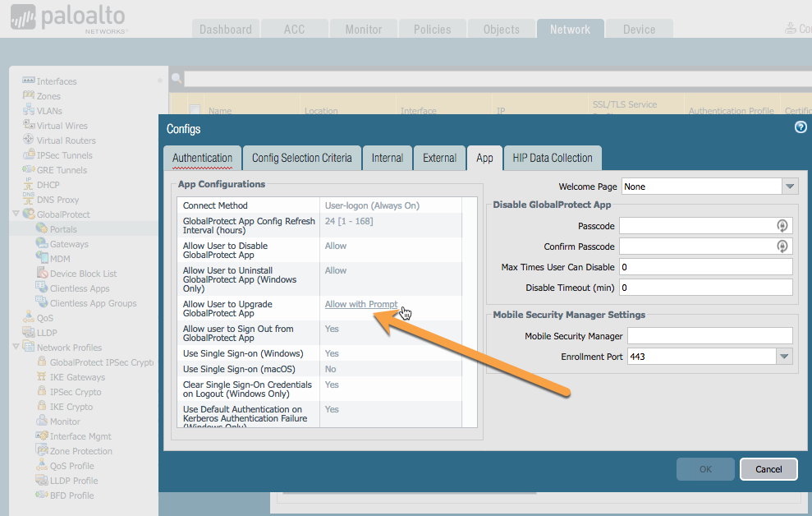This screenshot has height=516, width=812.
Task: Click the Virtual Wires icon
Action: click(x=28, y=125)
